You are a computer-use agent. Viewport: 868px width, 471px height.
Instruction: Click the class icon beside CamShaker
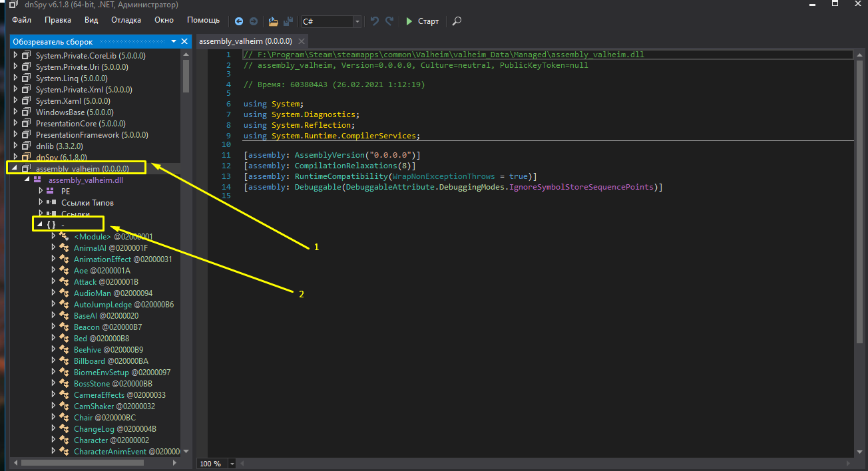coord(65,406)
